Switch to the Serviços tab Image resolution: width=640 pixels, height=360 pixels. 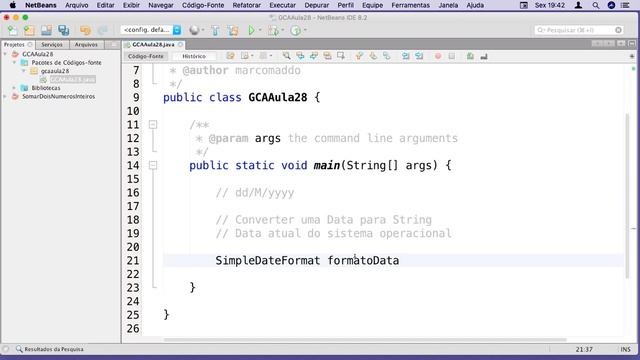pyautogui.click(x=52, y=44)
